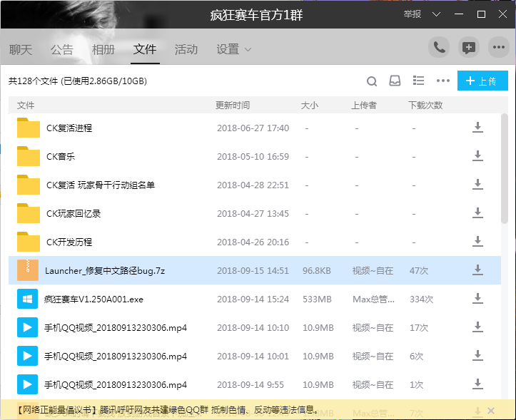
Task: Open the title bar dropdown chevron
Action: 436,14
